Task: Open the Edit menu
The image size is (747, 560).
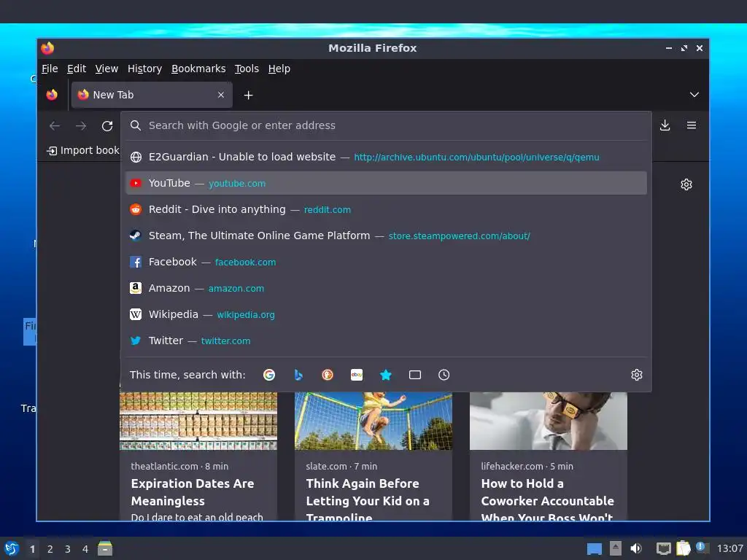Action: click(76, 69)
